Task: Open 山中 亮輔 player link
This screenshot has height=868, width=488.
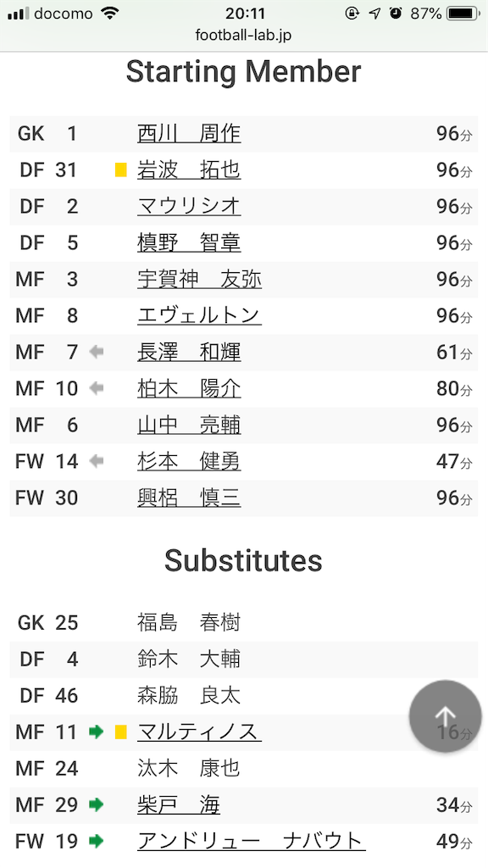Action: coord(189,425)
